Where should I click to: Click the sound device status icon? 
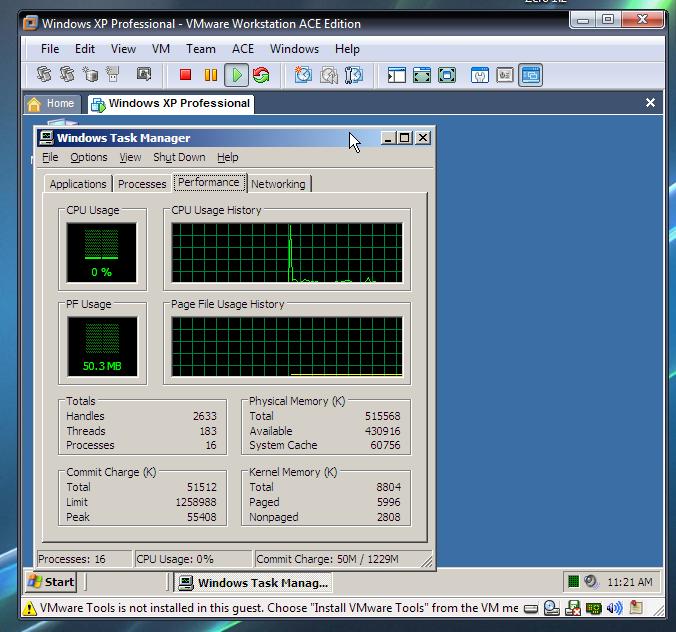614,608
